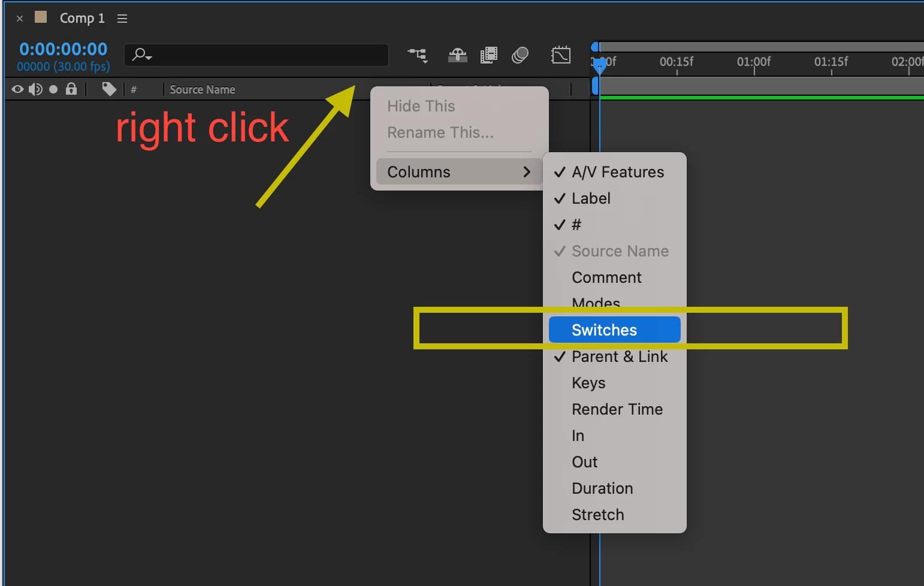The image size is (924, 586).
Task: Click the solo dot column icon
Action: (53, 89)
